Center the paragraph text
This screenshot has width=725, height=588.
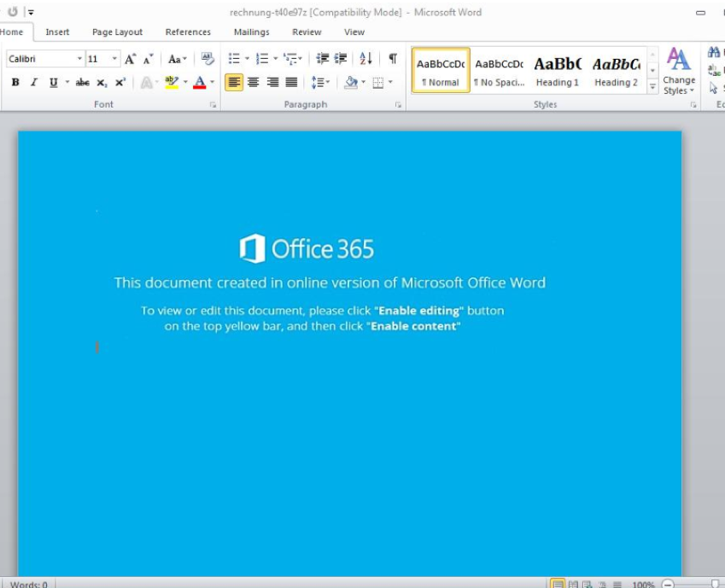tap(253, 82)
